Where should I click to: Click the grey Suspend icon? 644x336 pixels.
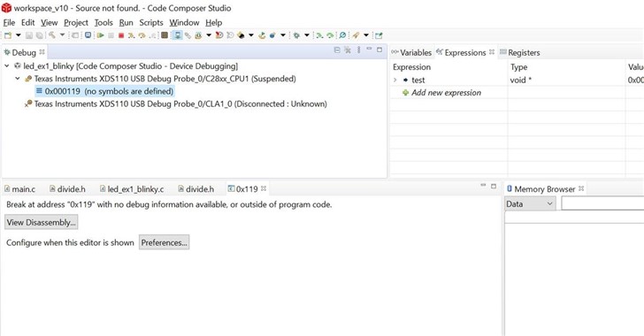click(x=111, y=35)
